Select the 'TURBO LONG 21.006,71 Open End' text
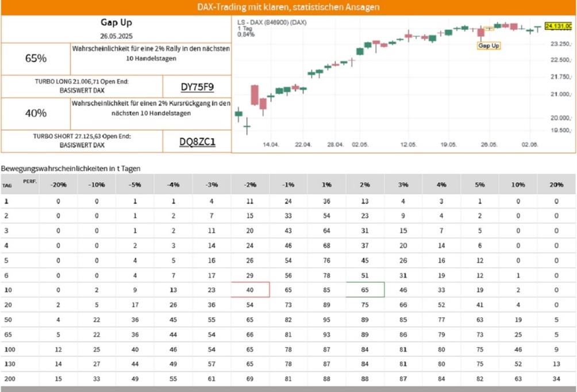The image size is (577, 392). (x=82, y=82)
